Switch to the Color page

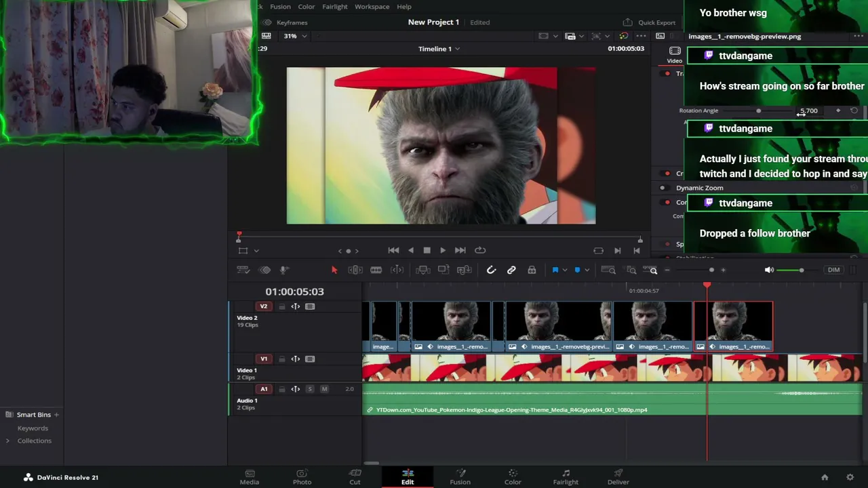point(513,477)
